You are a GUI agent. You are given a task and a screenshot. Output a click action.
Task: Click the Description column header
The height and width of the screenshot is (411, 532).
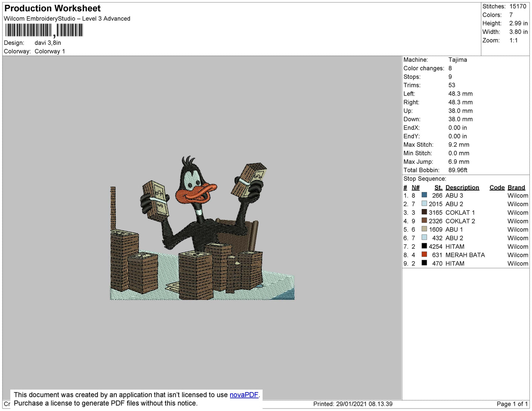pyautogui.click(x=462, y=188)
